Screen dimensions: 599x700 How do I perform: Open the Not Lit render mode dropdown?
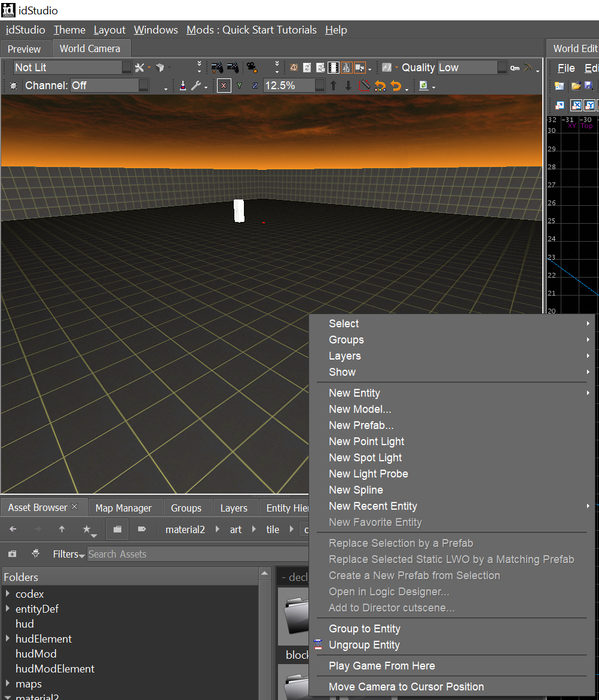tap(73, 68)
